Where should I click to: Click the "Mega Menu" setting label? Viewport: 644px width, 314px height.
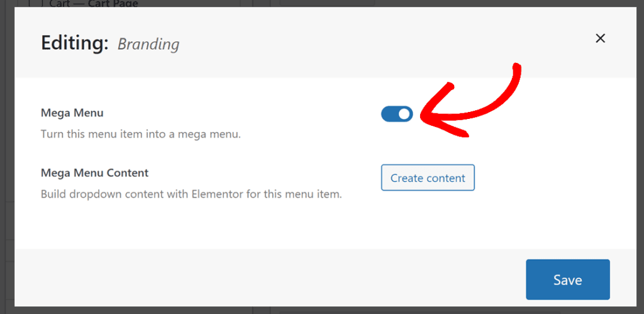point(72,113)
